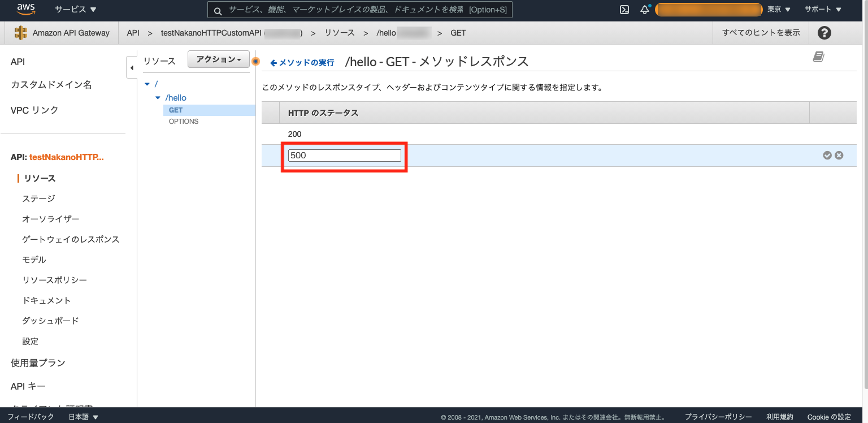Open API キー in left navigation
The image size is (868, 423).
[28, 386]
